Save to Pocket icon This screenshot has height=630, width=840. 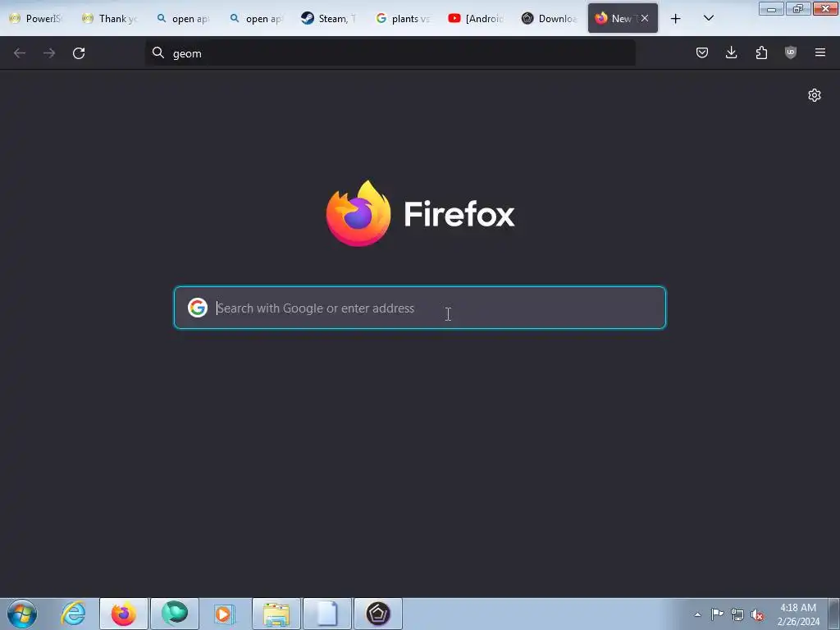(702, 52)
